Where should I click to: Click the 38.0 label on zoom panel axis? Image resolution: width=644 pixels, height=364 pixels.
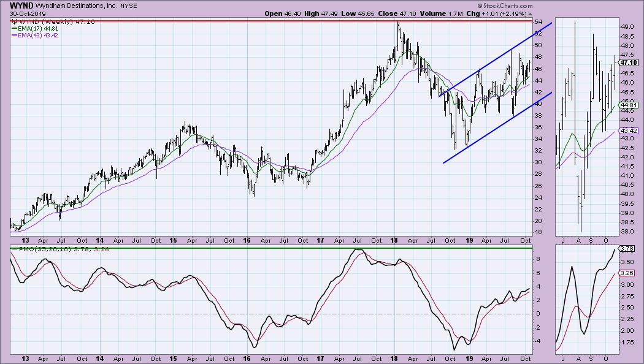[x=626, y=231]
